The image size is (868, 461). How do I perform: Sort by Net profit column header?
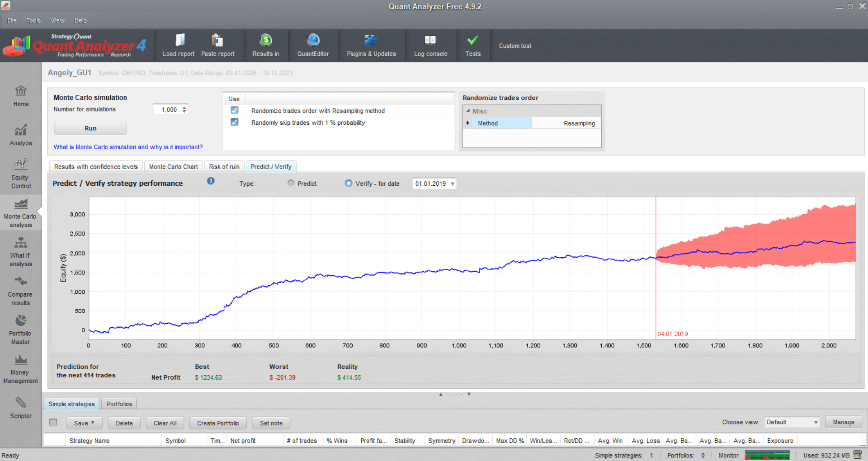[255, 441]
